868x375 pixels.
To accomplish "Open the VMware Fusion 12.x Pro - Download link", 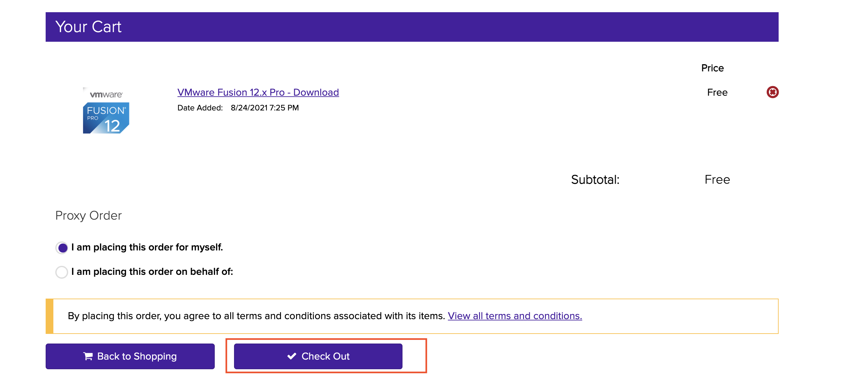I will click(258, 92).
